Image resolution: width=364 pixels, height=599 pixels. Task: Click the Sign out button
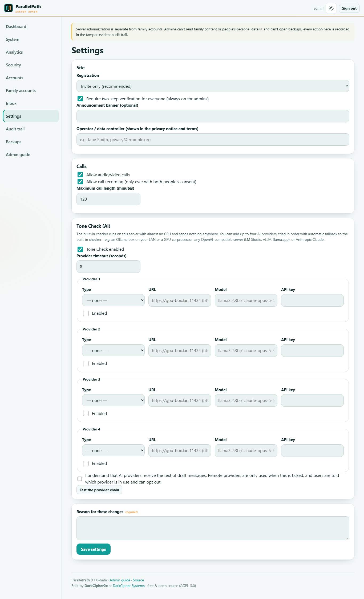point(349,8)
